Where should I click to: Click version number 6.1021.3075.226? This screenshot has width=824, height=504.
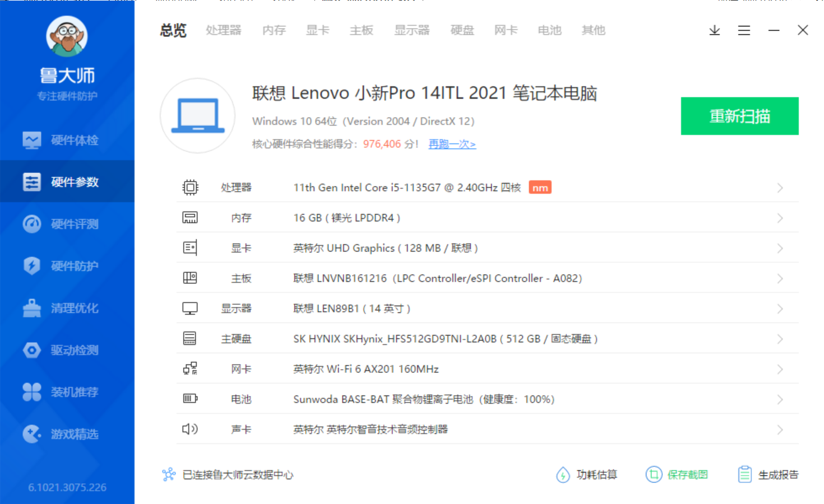(67, 487)
